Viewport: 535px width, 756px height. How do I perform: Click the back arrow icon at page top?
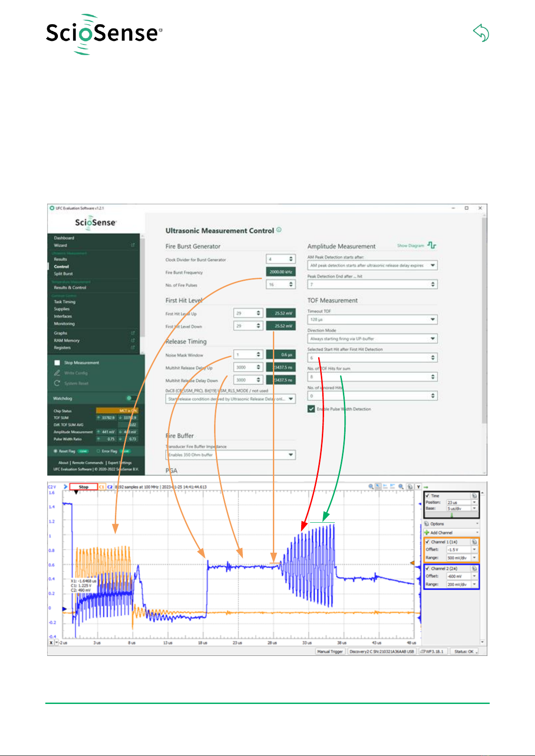481,33
